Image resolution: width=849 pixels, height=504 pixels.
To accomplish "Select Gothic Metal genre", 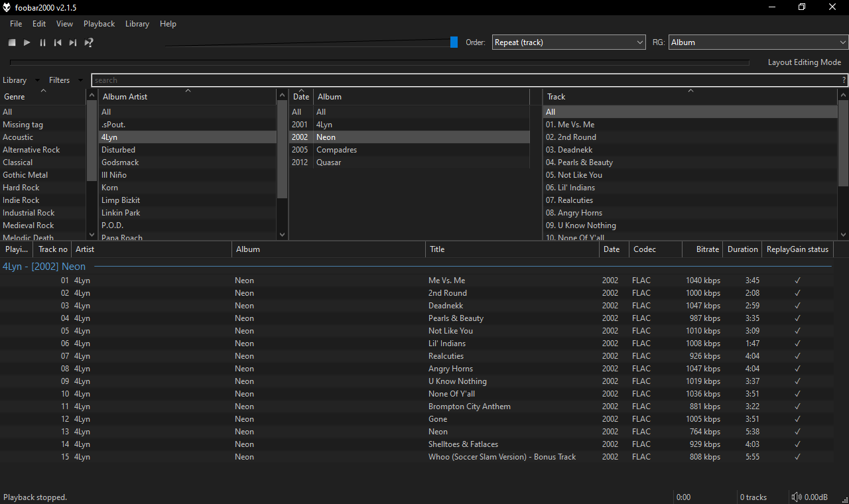I will (x=44, y=175).
